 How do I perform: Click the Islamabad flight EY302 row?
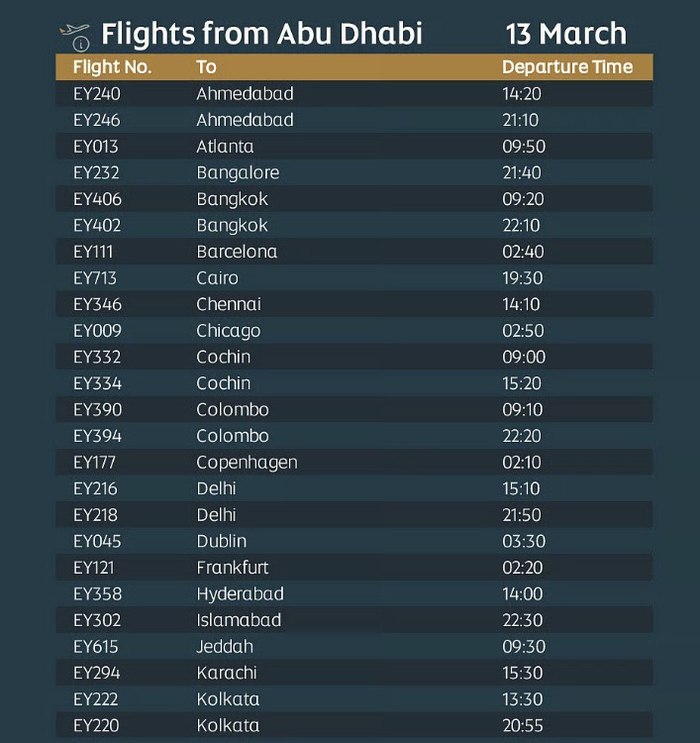click(354, 620)
